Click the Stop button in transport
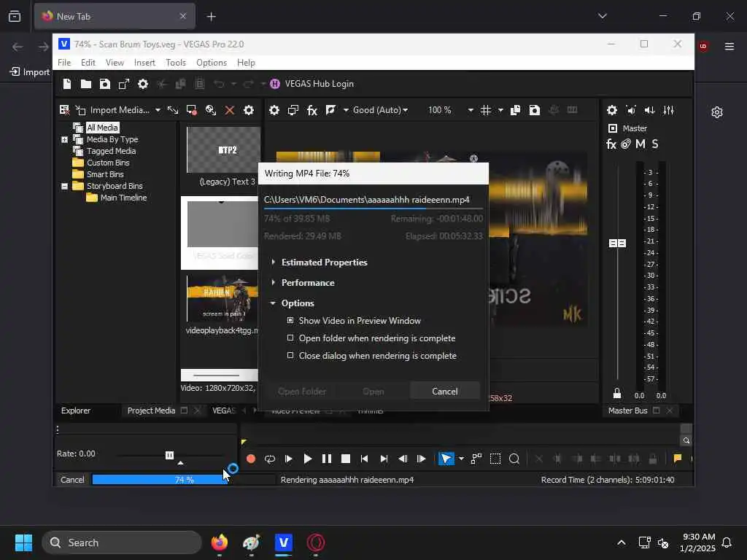The height and width of the screenshot is (560, 747). pyautogui.click(x=346, y=459)
